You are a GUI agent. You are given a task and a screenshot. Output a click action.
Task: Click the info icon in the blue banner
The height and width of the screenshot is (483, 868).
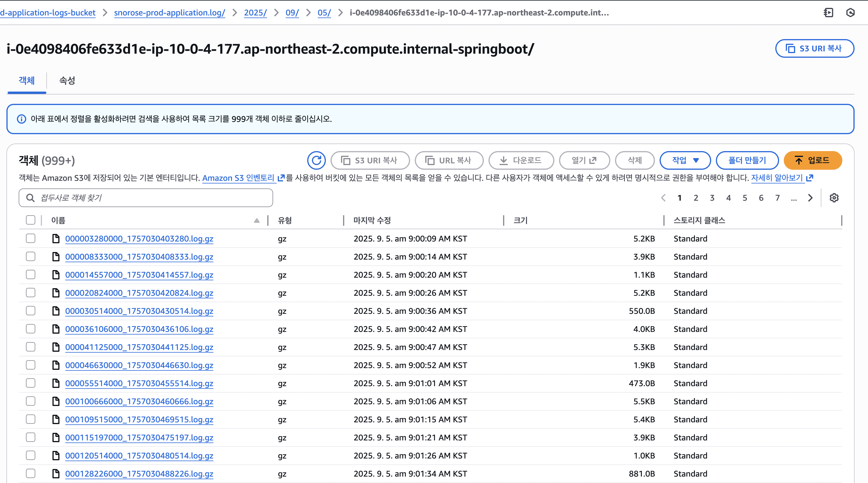pyautogui.click(x=22, y=119)
